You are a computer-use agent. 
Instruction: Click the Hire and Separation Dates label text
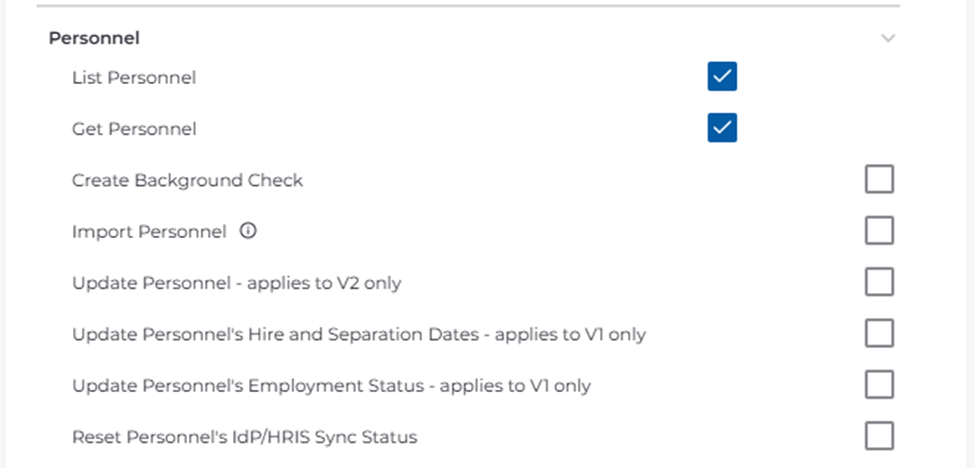[358, 334]
